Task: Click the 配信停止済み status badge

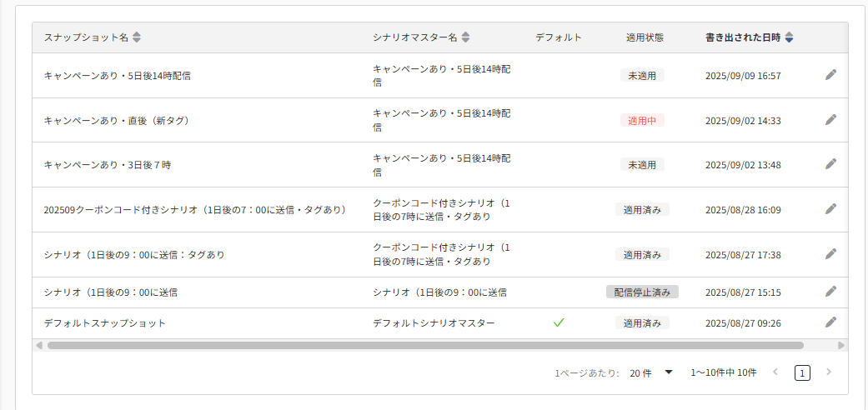Action: (x=642, y=292)
